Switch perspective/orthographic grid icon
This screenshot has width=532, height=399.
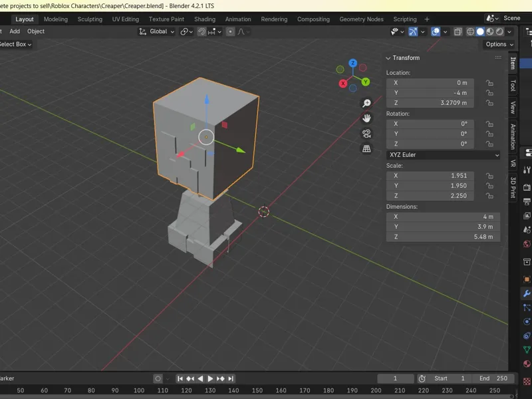pyautogui.click(x=366, y=148)
